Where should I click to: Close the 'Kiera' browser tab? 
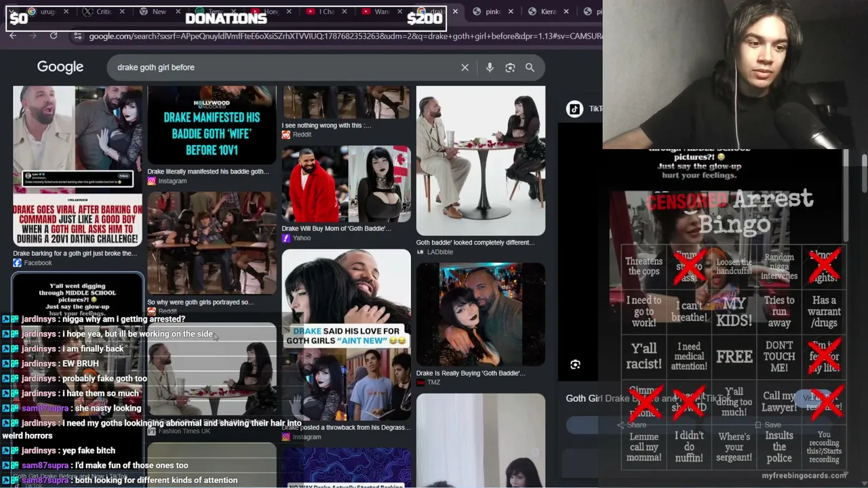[566, 12]
